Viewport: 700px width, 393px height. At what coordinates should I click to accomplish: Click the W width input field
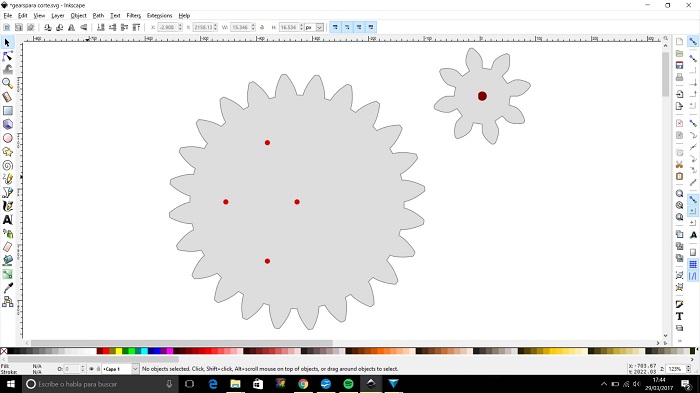(240, 27)
